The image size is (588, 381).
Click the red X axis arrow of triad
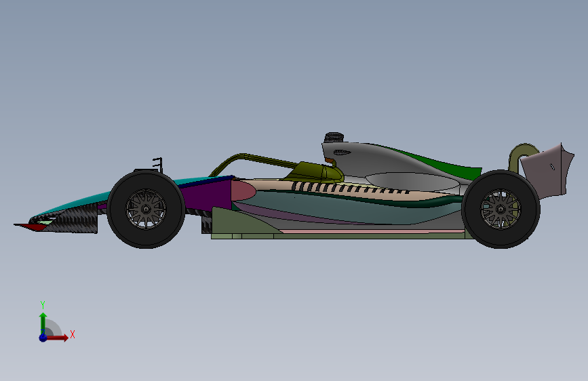(57, 338)
